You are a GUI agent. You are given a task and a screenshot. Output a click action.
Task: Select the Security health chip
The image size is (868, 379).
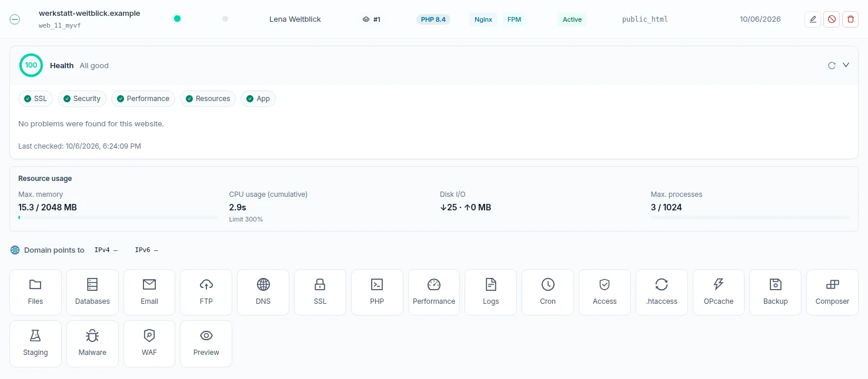point(82,99)
